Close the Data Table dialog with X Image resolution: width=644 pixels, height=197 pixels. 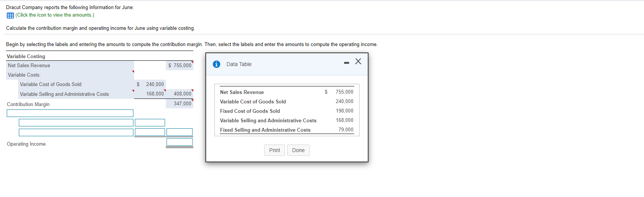(x=358, y=61)
